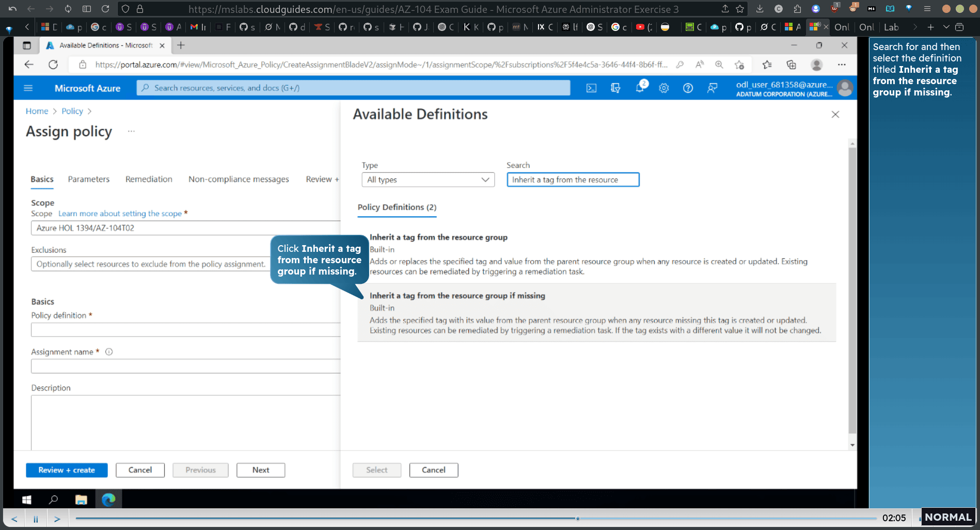Open the Lab tab in outer browser
Image resolution: width=980 pixels, height=530 pixels.
(x=891, y=27)
